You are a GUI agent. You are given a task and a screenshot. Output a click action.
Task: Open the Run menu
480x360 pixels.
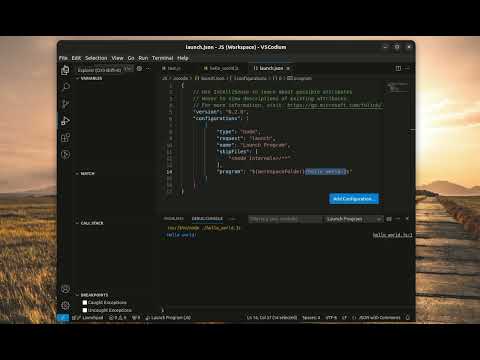[x=143, y=58]
